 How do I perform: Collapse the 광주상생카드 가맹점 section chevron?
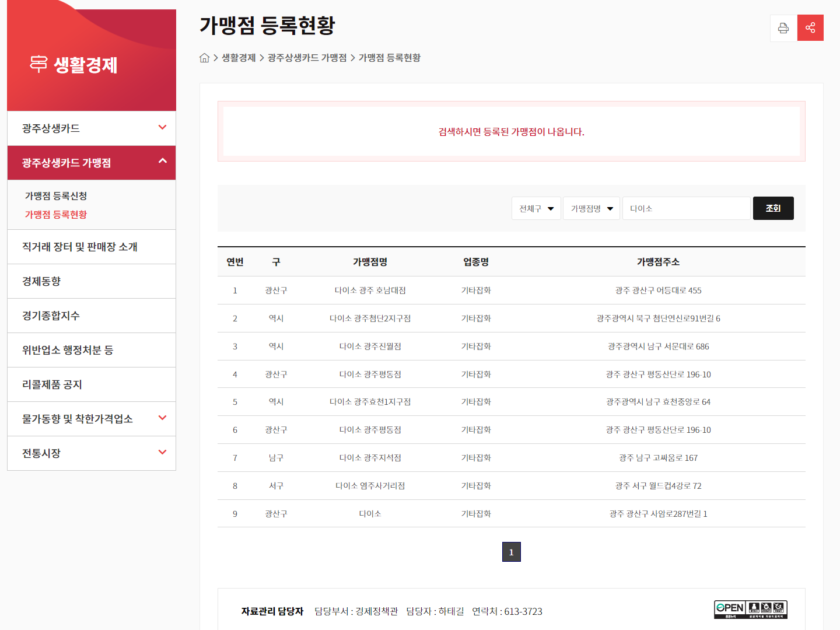click(162, 161)
